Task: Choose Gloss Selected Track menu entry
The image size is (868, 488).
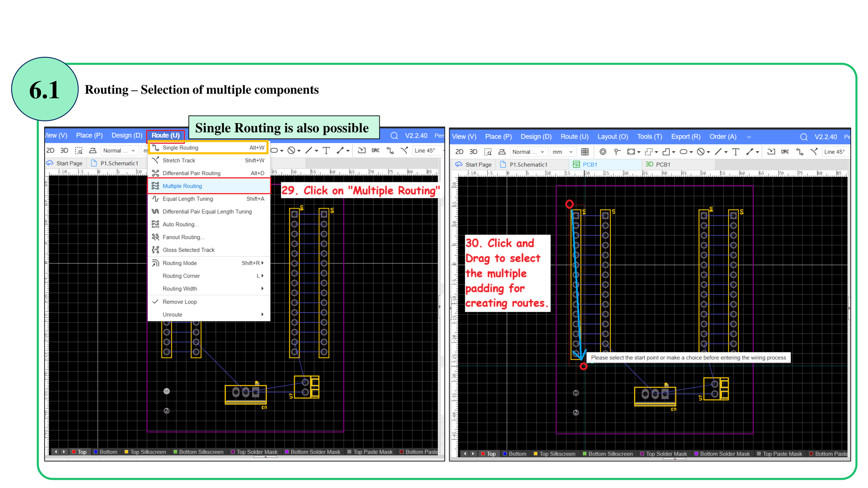Action: point(209,250)
